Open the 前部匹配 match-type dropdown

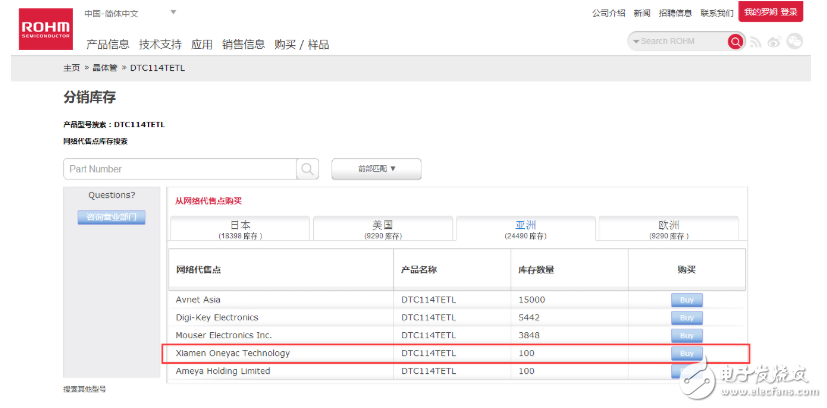point(376,169)
